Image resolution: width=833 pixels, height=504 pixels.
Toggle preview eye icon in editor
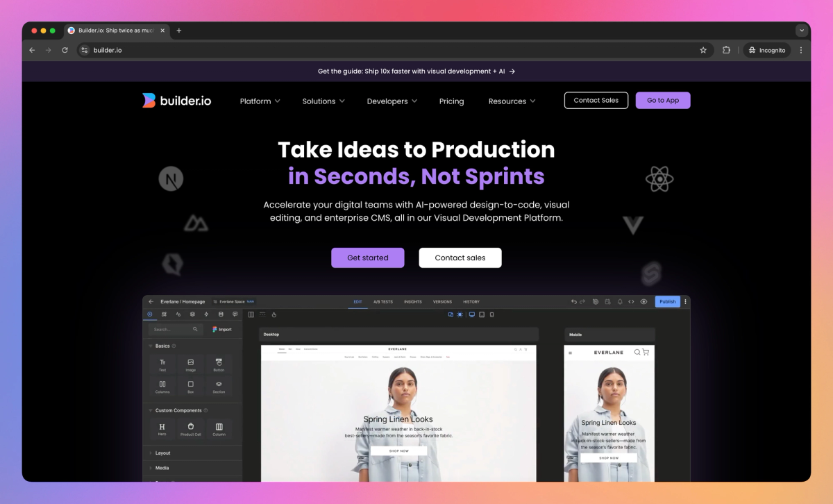coord(643,301)
